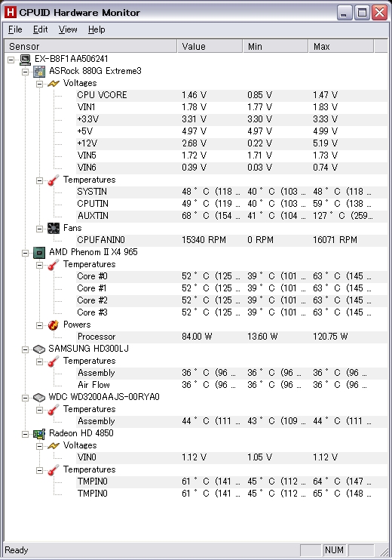Open the View menu
Image resolution: width=392 pixels, height=560 pixels.
pyautogui.click(x=68, y=29)
